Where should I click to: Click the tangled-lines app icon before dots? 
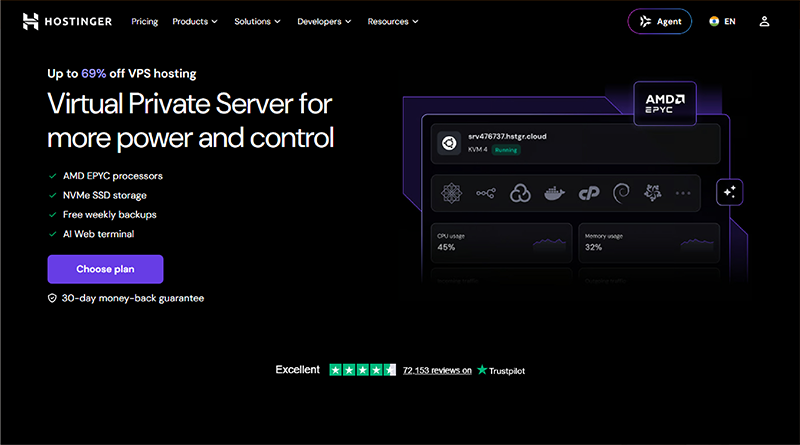653,193
